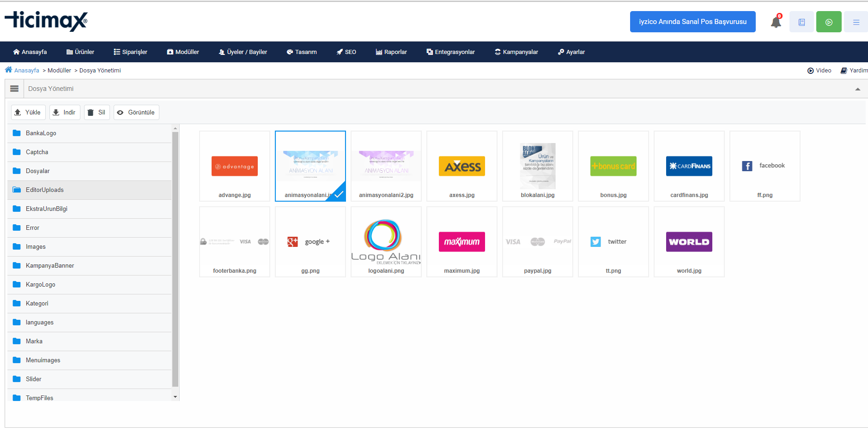Open the Tasarım menu
This screenshot has height=437, width=868.
pyautogui.click(x=302, y=52)
